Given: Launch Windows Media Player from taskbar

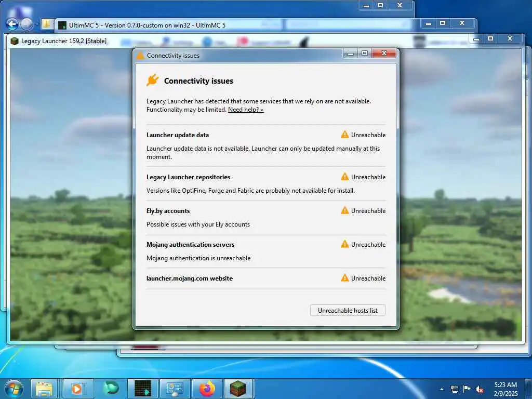Looking at the screenshot, I should pyautogui.click(x=77, y=389).
